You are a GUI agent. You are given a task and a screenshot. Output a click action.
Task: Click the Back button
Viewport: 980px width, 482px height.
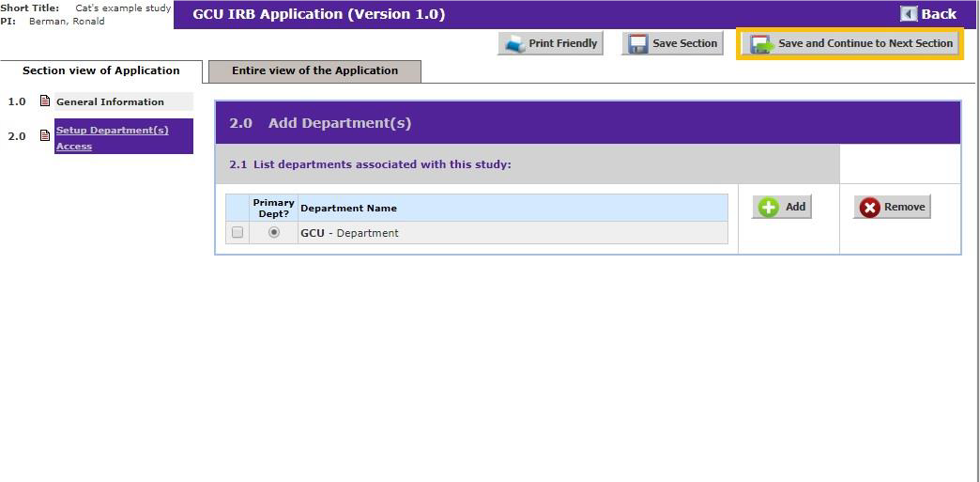click(x=928, y=14)
